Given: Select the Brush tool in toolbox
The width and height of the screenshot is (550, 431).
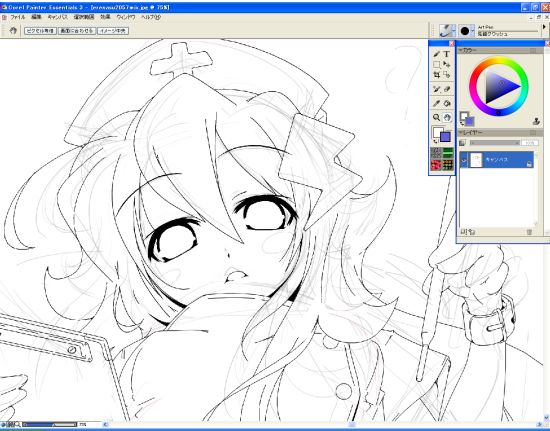Looking at the screenshot, I should [x=437, y=54].
